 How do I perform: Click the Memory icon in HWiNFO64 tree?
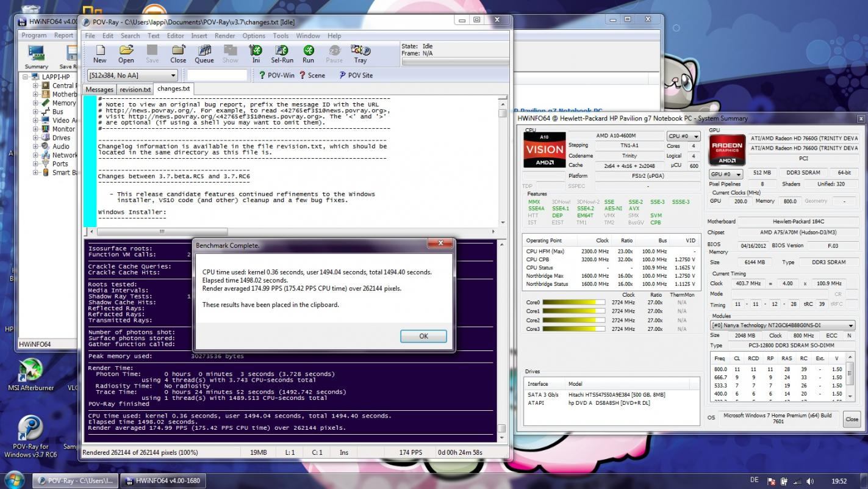[x=46, y=103]
